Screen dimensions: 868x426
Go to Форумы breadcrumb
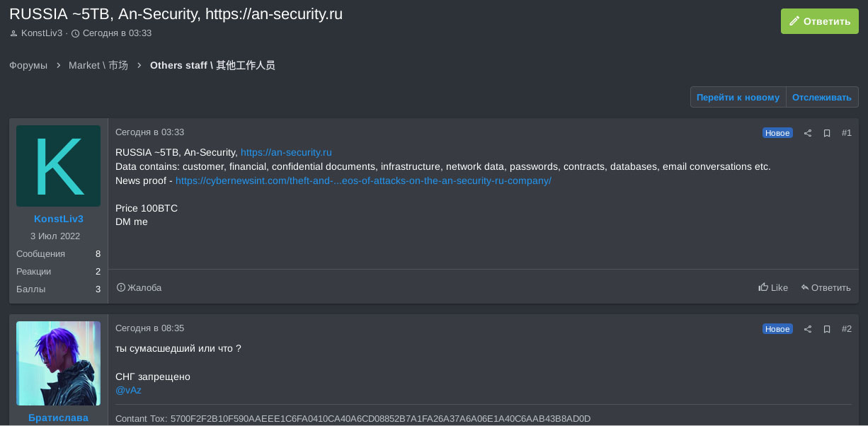28,65
